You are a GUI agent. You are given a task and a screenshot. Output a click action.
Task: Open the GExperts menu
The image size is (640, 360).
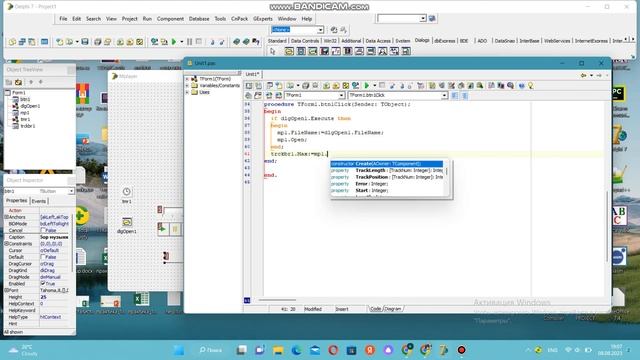[263, 19]
